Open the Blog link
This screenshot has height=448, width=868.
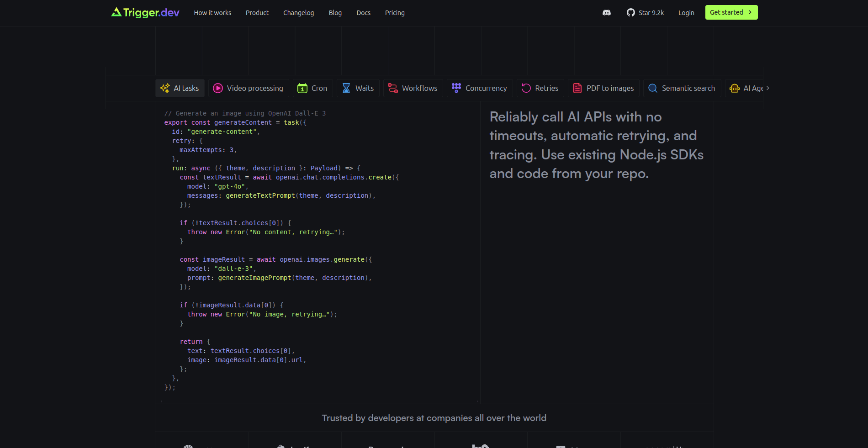coord(335,13)
